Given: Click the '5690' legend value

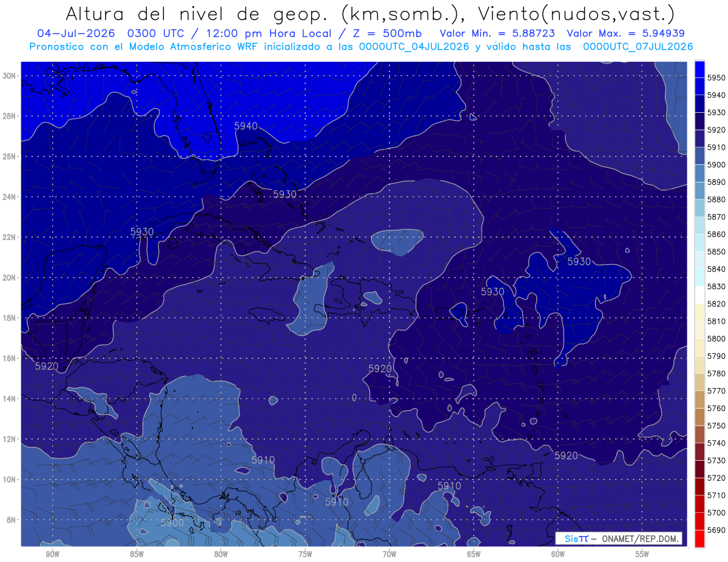Looking at the screenshot, I should [716, 530].
